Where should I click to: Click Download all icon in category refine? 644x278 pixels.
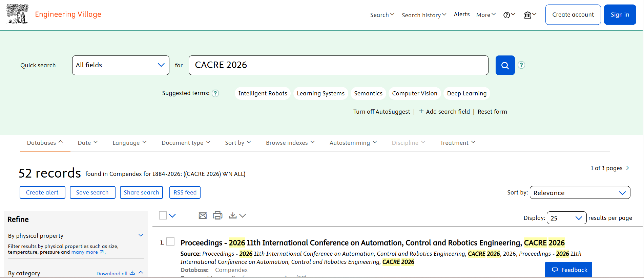(x=132, y=273)
